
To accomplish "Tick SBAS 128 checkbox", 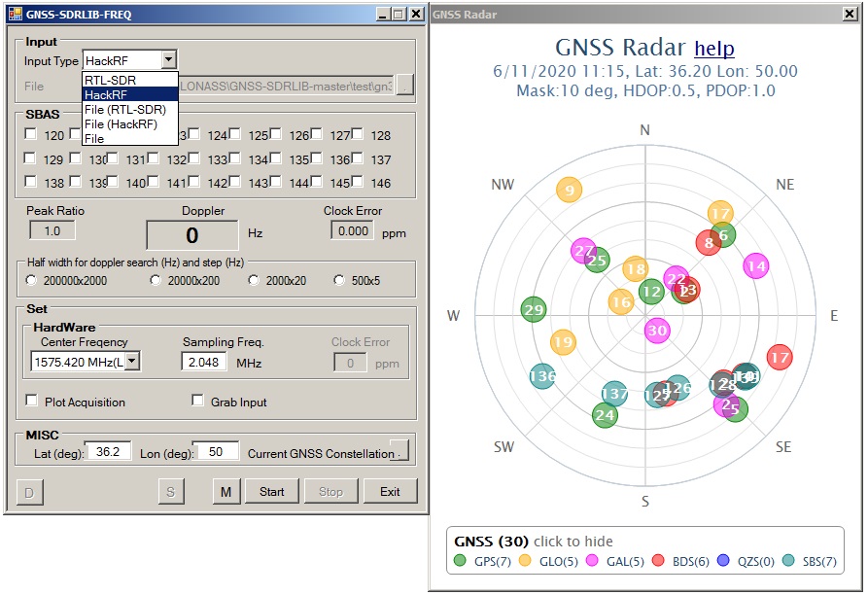I will click(x=358, y=133).
